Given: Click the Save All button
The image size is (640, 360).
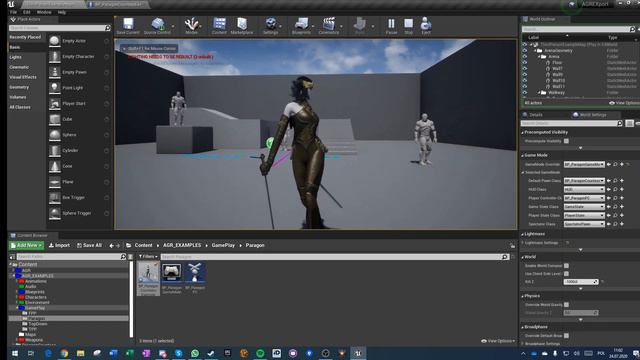Looking at the screenshot, I should pos(89,245).
